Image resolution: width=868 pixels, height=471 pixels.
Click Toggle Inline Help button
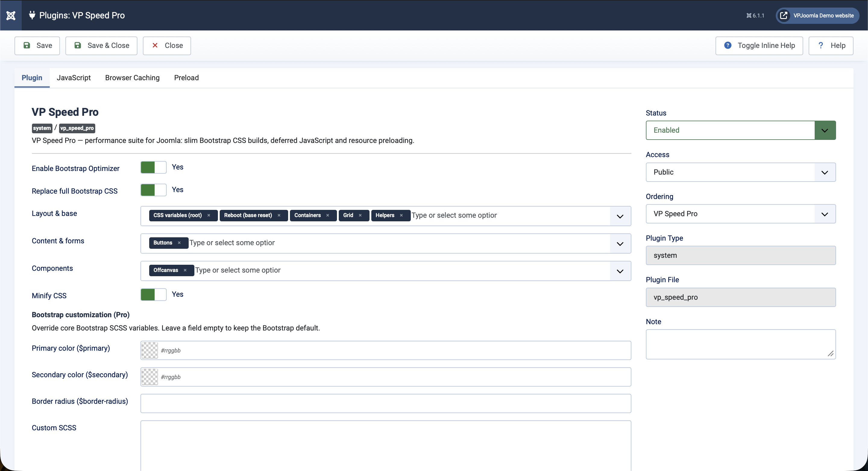click(759, 46)
